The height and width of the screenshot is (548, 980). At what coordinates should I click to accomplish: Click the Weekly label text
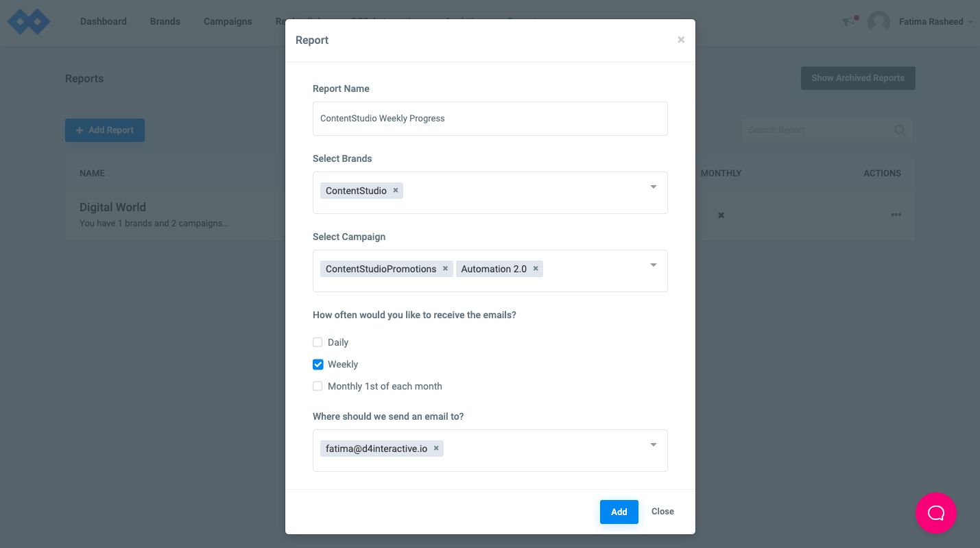click(343, 364)
